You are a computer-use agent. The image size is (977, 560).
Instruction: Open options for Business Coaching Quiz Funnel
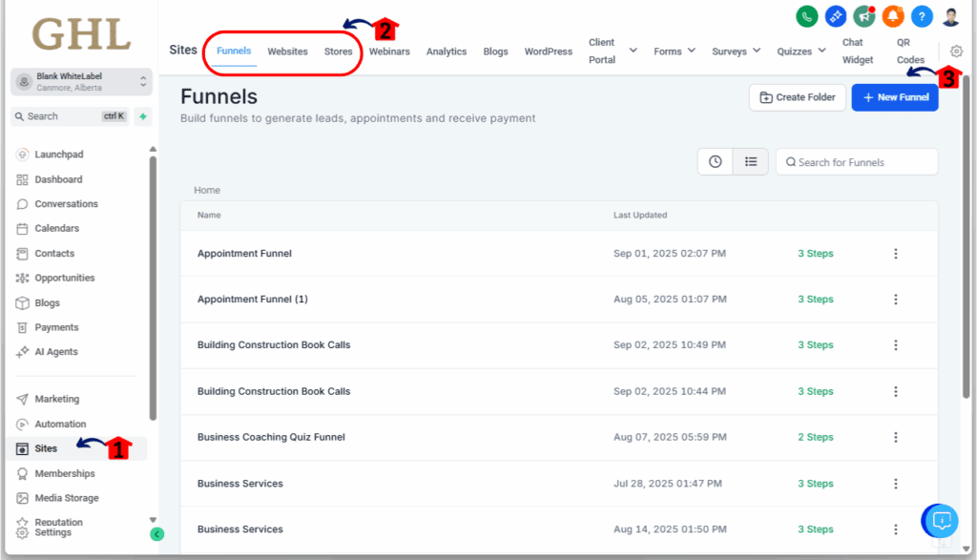point(895,437)
